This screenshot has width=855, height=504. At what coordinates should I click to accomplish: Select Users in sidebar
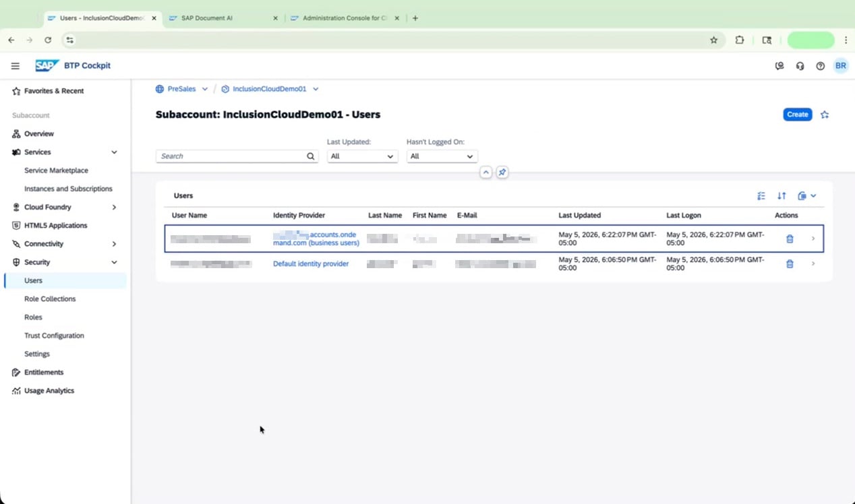coord(65,281)
